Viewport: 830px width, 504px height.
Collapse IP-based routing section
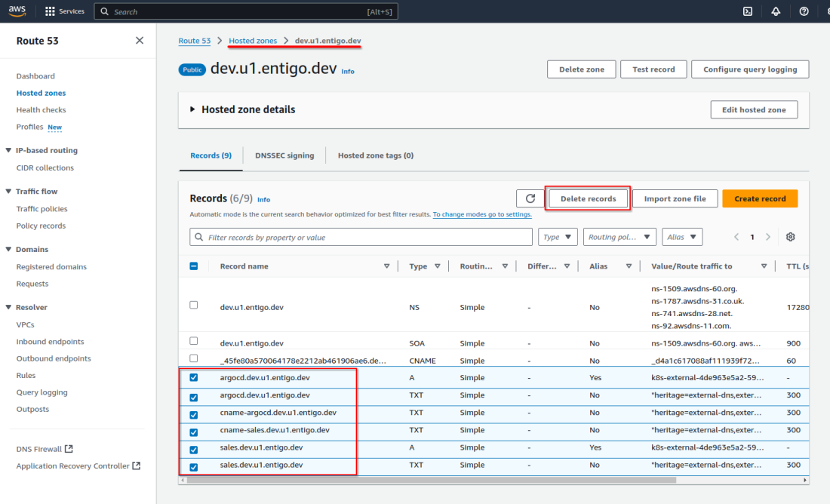click(8, 150)
